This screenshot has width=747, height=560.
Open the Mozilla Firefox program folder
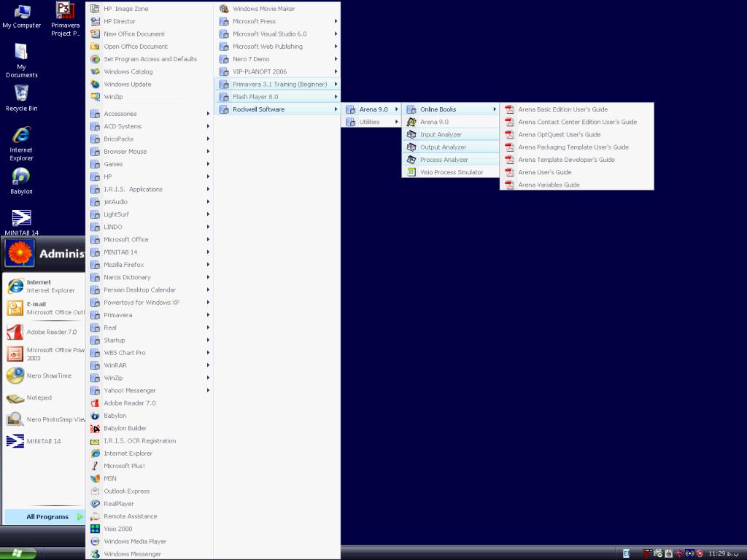pyautogui.click(x=150, y=265)
